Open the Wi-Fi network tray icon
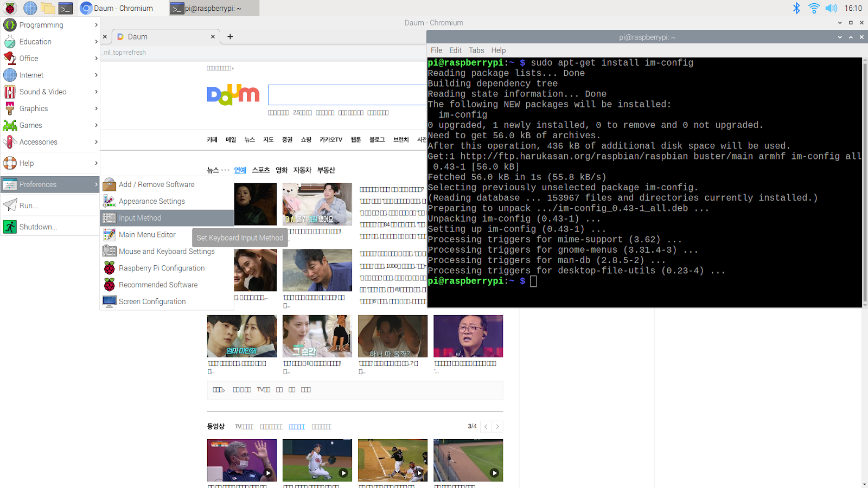 click(814, 8)
